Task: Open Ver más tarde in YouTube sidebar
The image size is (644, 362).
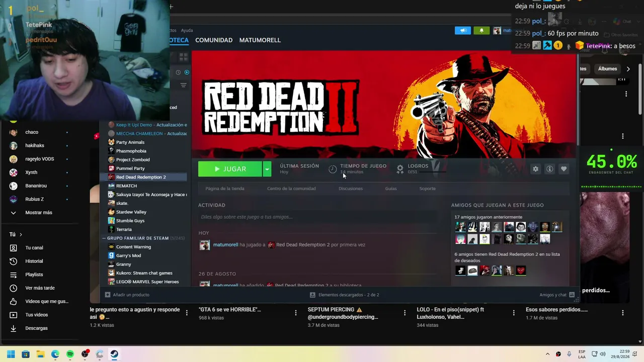Action: (40, 288)
